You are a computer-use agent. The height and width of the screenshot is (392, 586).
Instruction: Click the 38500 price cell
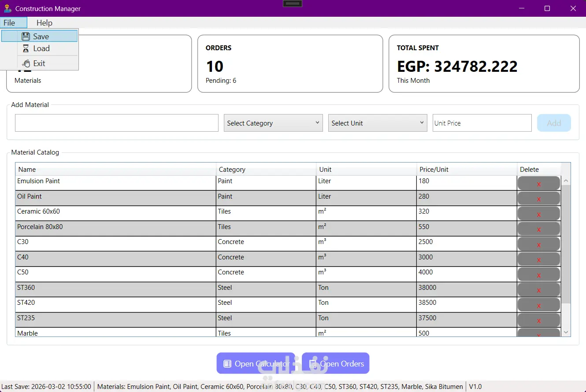[x=467, y=304]
